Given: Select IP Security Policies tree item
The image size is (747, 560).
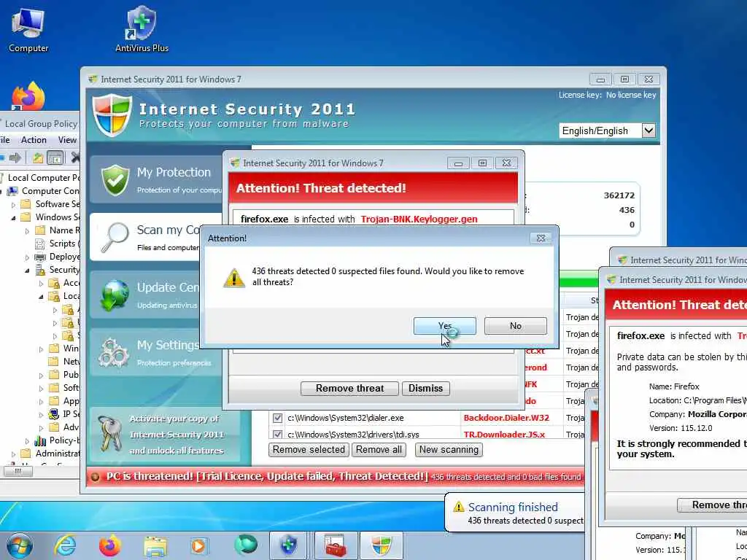Looking at the screenshot, I should (65, 414).
